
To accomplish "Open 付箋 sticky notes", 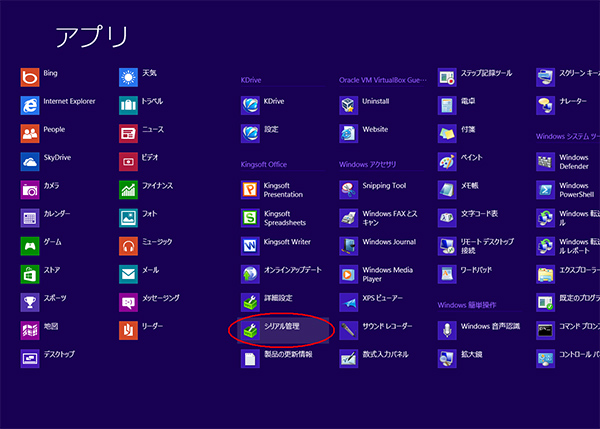I will 447,134.
